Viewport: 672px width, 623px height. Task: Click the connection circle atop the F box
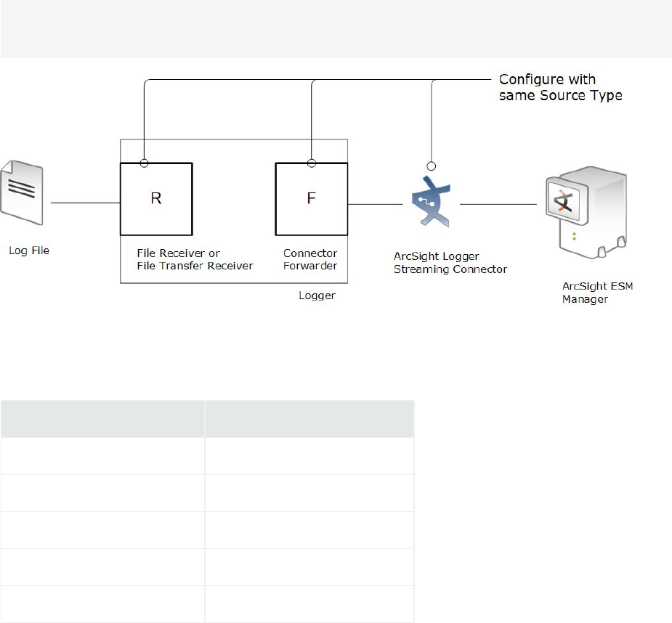point(312,163)
